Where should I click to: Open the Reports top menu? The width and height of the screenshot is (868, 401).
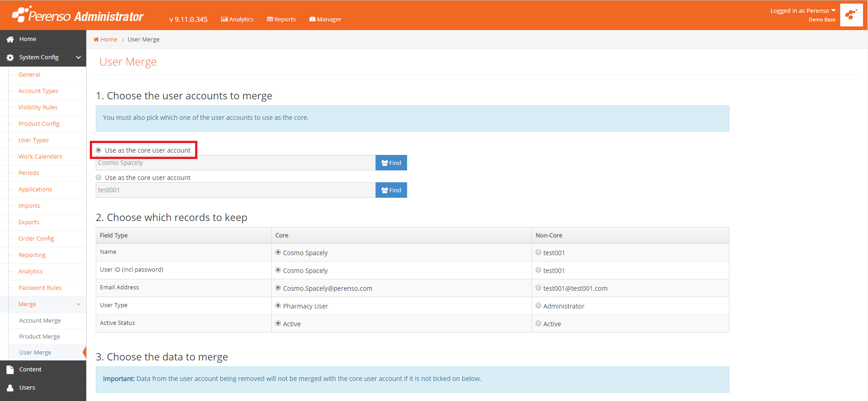pos(281,19)
